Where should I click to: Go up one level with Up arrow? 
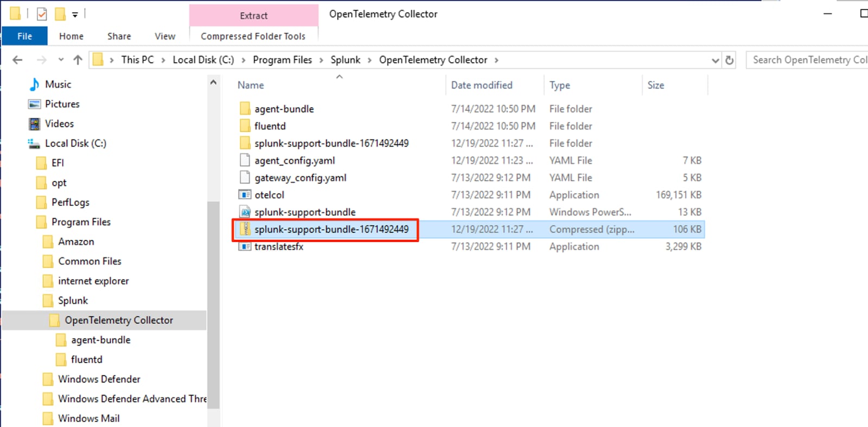(x=78, y=60)
